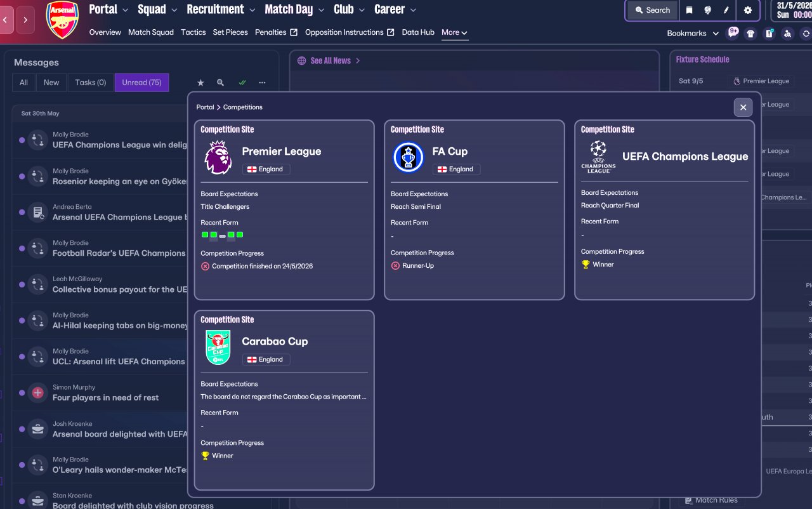Open the Portal dropdown menu
Image resolution: width=812 pixels, height=509 pixels.
(108, 10)
